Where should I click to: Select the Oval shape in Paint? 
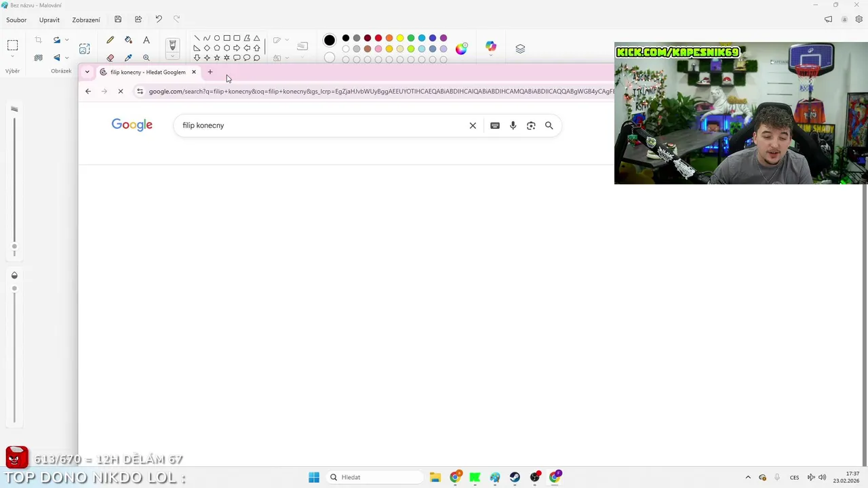[x=217, y=38]
